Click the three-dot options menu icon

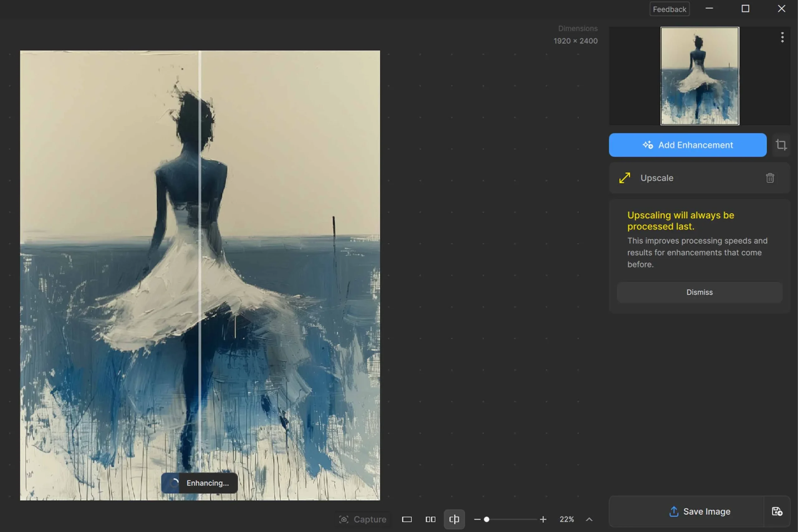782,37
